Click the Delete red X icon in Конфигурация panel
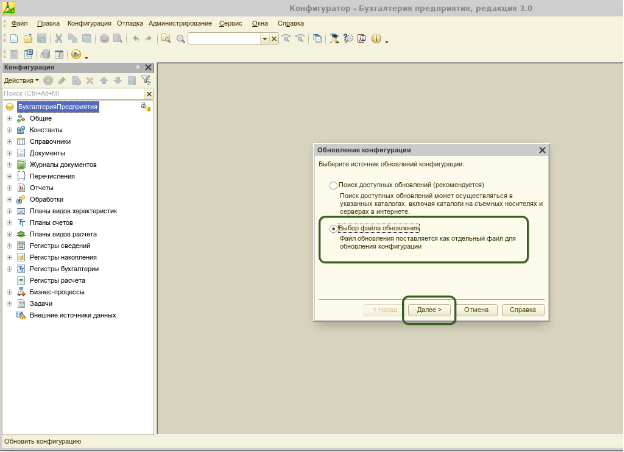 (x=90, y=80)
